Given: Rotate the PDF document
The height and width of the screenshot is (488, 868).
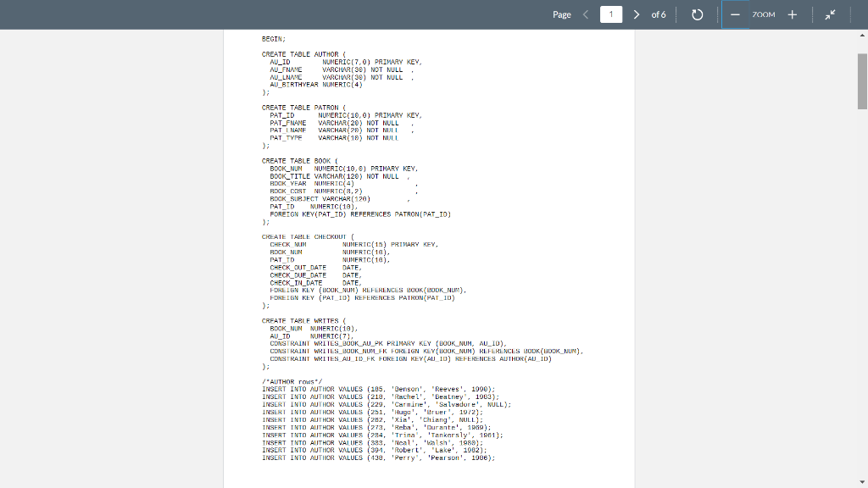Looking at the screenshot, I should 695,14.
